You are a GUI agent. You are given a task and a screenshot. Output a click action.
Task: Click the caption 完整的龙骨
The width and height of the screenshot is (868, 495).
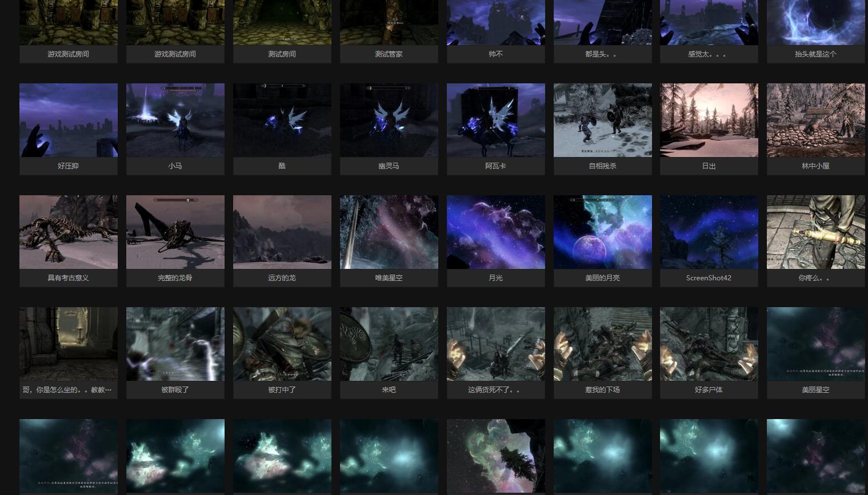[175, 278]
